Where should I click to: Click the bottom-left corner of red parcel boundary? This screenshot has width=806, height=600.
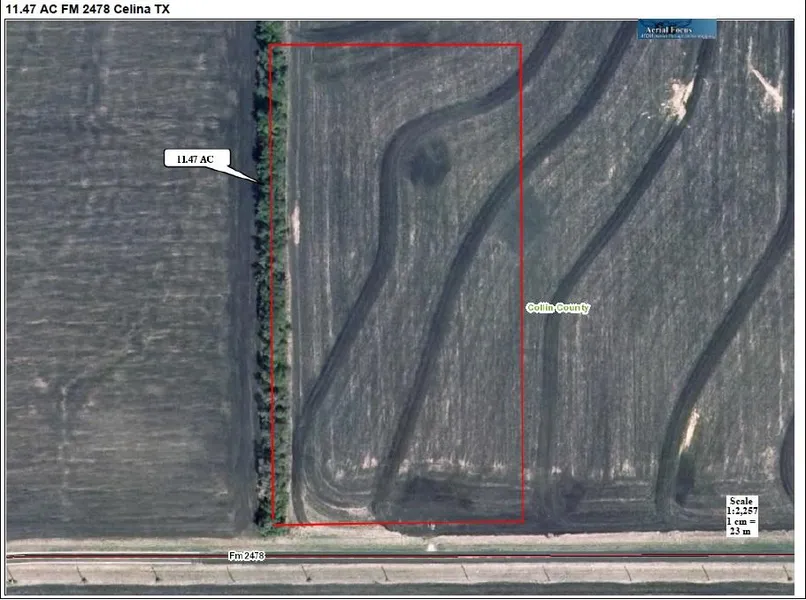[272, 523]
